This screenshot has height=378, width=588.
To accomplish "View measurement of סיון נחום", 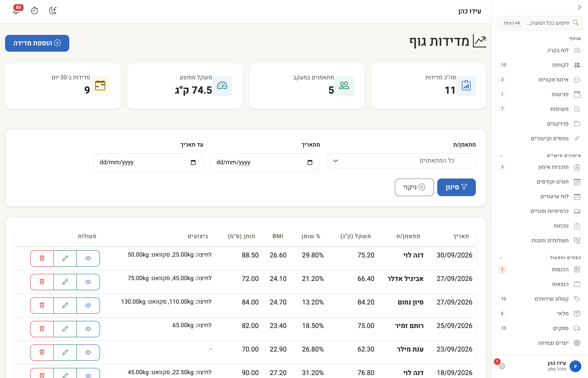I will tap(88, 305).
